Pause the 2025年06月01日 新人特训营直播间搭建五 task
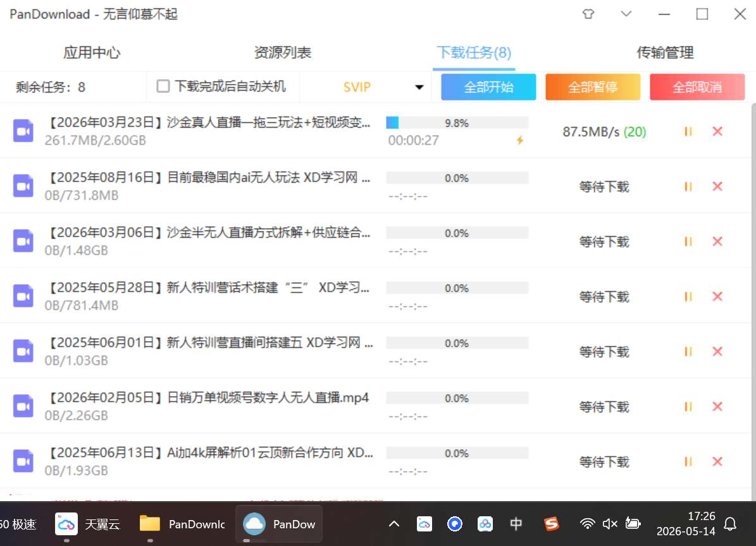The height and width of the screenshot is (546, 756). click(688, 351)
